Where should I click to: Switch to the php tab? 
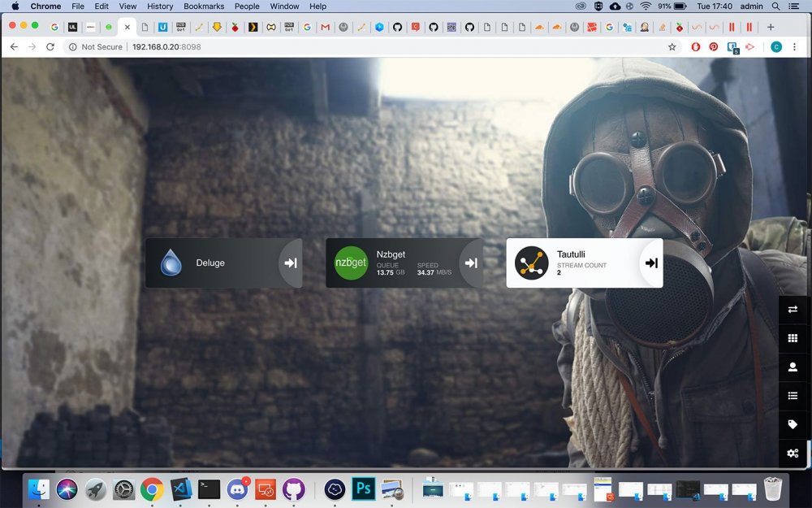[451, 27]
